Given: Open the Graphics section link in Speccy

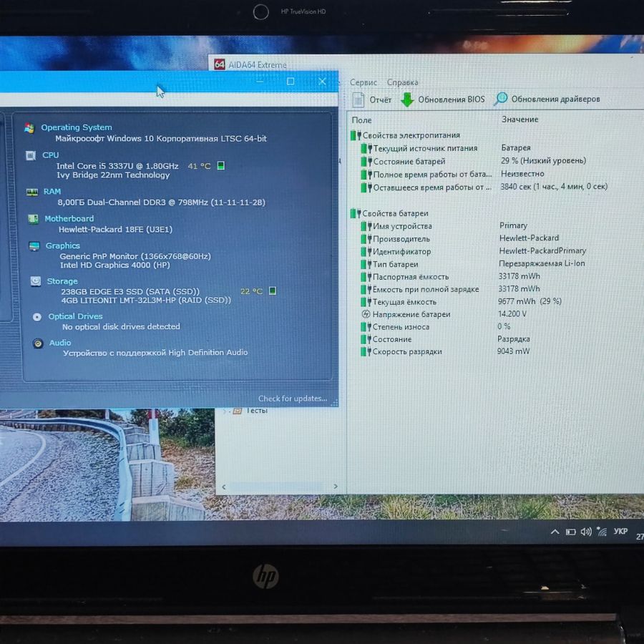Looking at the screenshot, I should pos(62,245).
